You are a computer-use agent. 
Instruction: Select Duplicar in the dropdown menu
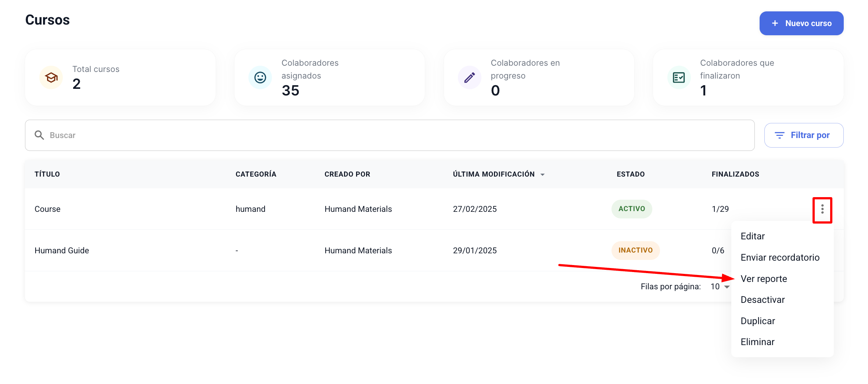click(758, 321)
